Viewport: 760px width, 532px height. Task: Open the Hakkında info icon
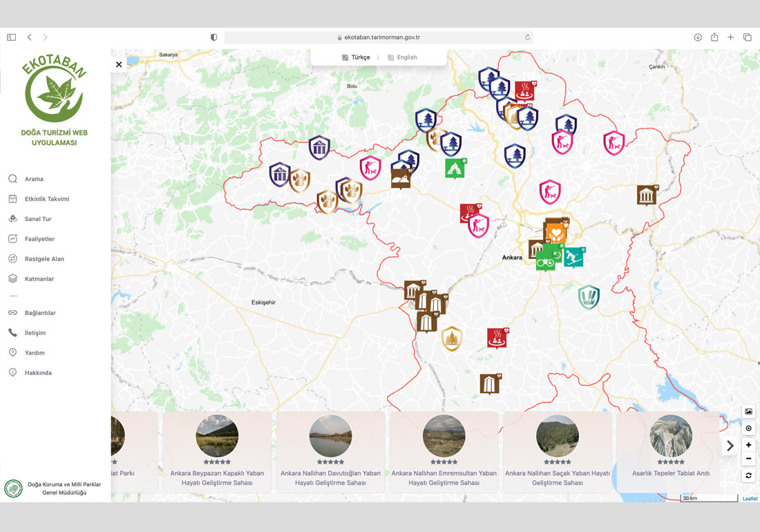(x=13, y=372)
